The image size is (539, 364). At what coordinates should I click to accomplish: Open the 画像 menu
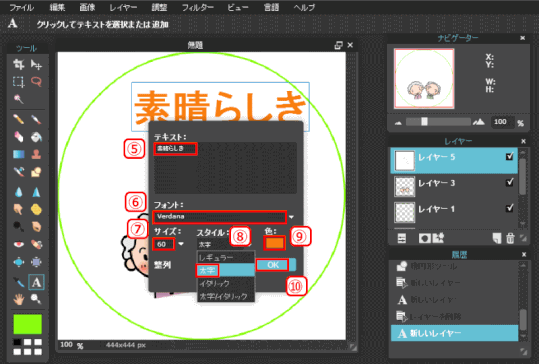[x=87, y=7]
